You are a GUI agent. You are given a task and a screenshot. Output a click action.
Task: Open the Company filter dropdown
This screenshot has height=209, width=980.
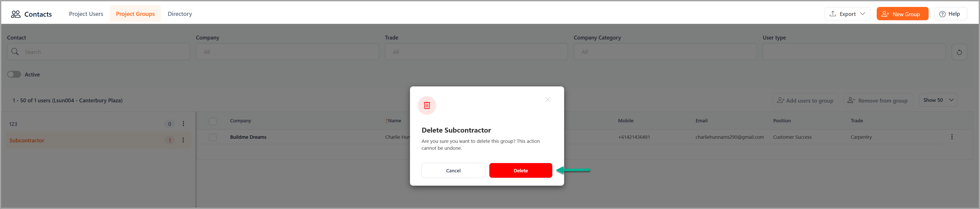pyautogui.click(x=287, y=52)
